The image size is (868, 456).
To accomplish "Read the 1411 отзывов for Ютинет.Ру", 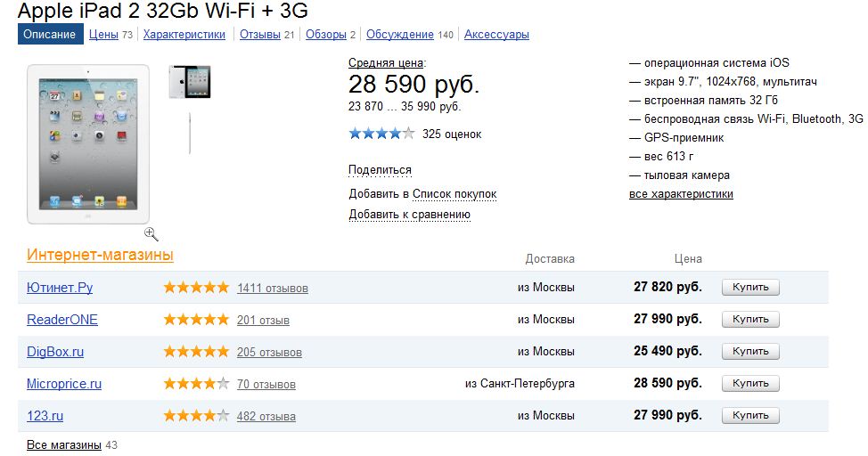I will click(273, 288).
